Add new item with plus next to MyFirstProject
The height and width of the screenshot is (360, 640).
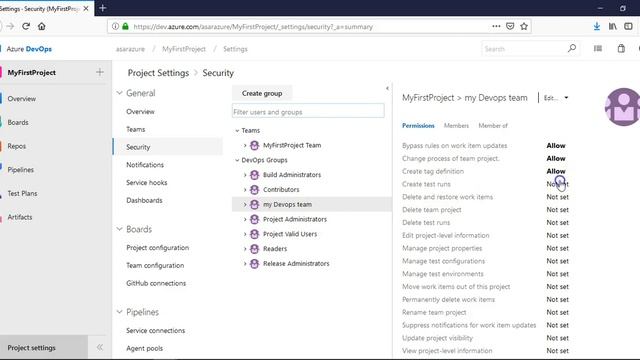click(x=100, y=72)
